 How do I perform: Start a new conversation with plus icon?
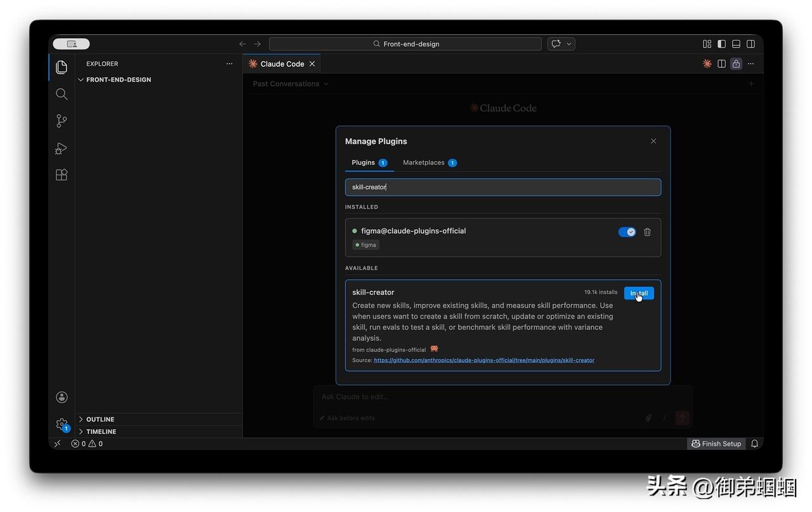751,84
